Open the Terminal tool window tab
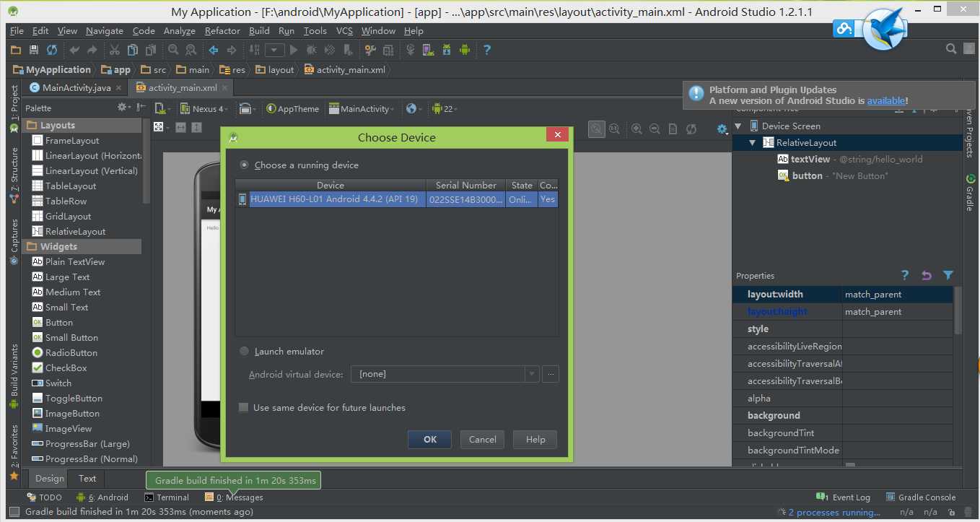This screenshot has width=980, height=522. click(x=167, y=497)
